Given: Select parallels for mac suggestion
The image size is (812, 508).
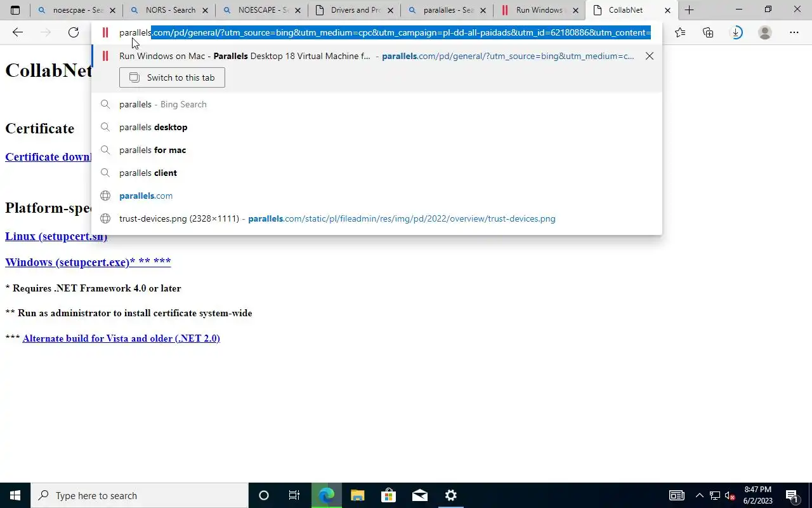Looking at the screenshot, I should (377, 150).
